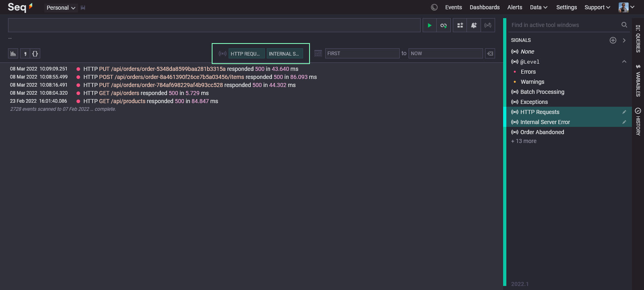The width and height of the screenshot is (644, 290).
Task: Remove the HTTP REQU... filter chip
Action: pos(246,54)
